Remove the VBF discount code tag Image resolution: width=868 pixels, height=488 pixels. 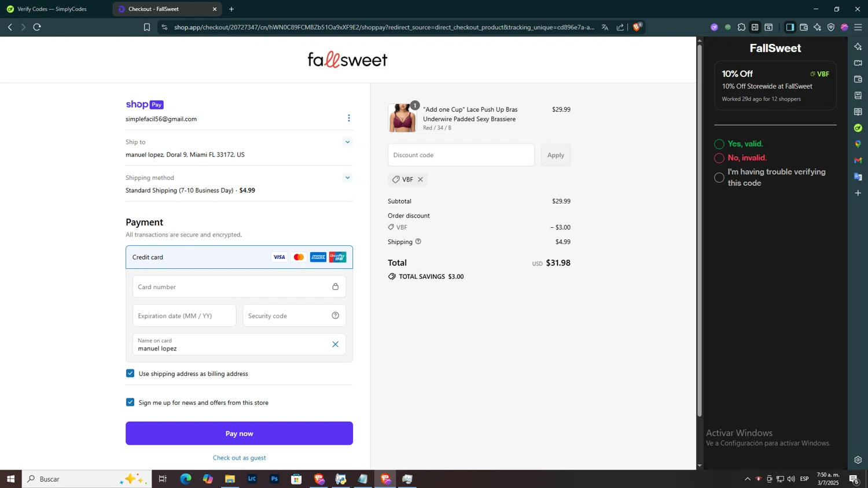tap(421, 179)
